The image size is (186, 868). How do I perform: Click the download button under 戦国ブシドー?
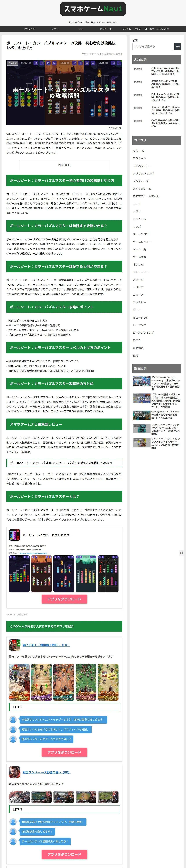coord(64,854)
